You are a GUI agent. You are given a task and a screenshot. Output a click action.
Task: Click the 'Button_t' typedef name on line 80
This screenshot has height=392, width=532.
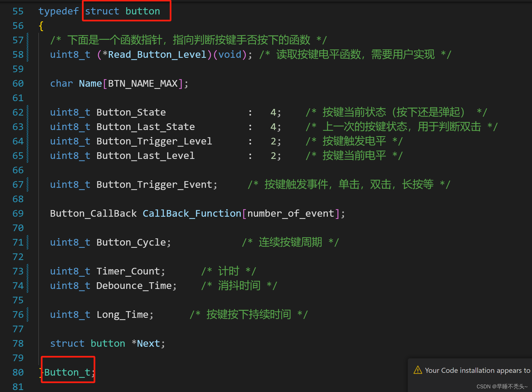coord(68,373)
